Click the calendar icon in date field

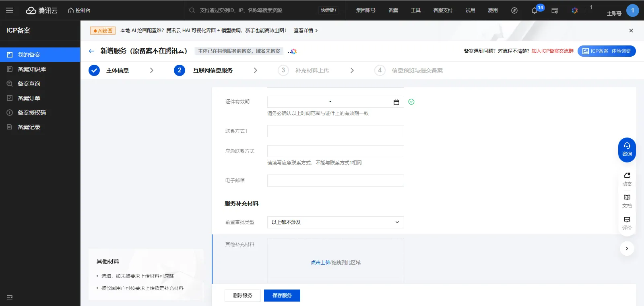coord(396,102)
